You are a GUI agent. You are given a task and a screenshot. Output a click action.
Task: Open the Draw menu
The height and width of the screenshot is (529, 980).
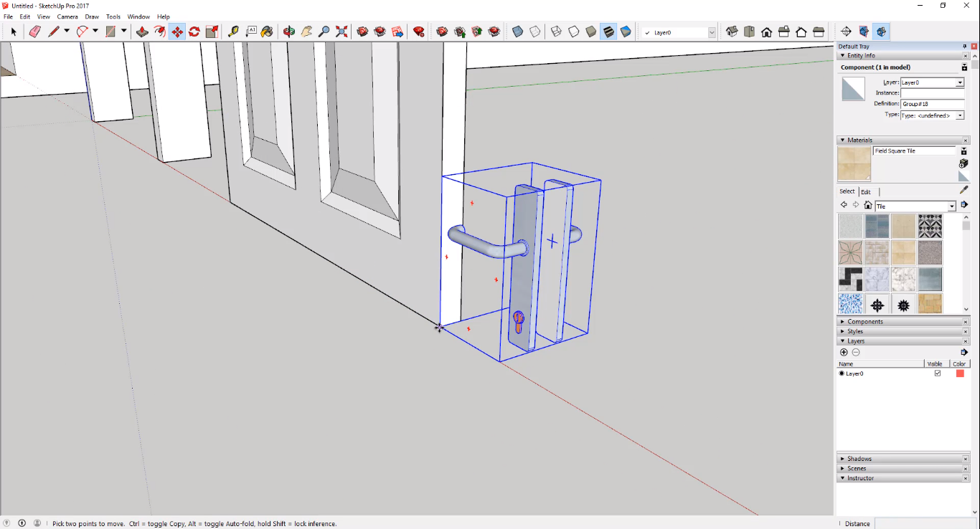(92, 16)
